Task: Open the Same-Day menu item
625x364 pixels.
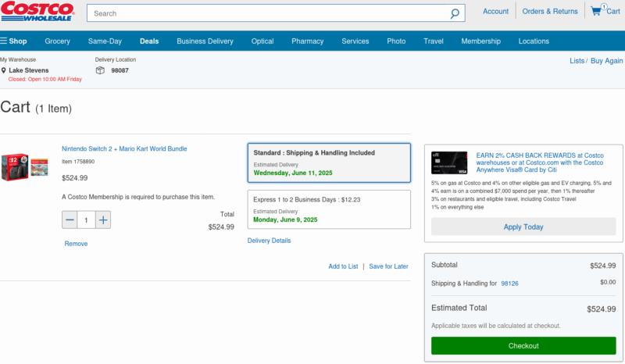Action: pos(105,41)
